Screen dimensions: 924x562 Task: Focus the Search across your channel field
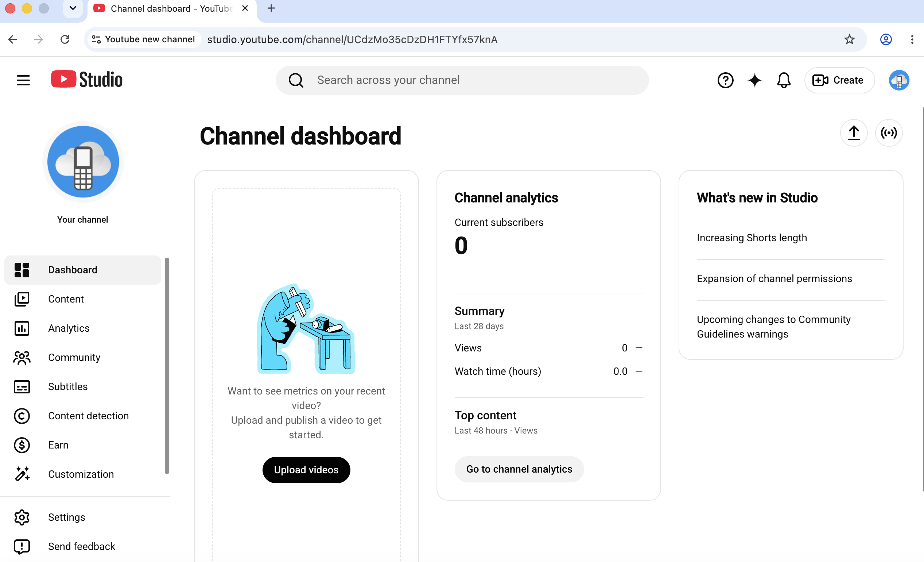point(462,80)
